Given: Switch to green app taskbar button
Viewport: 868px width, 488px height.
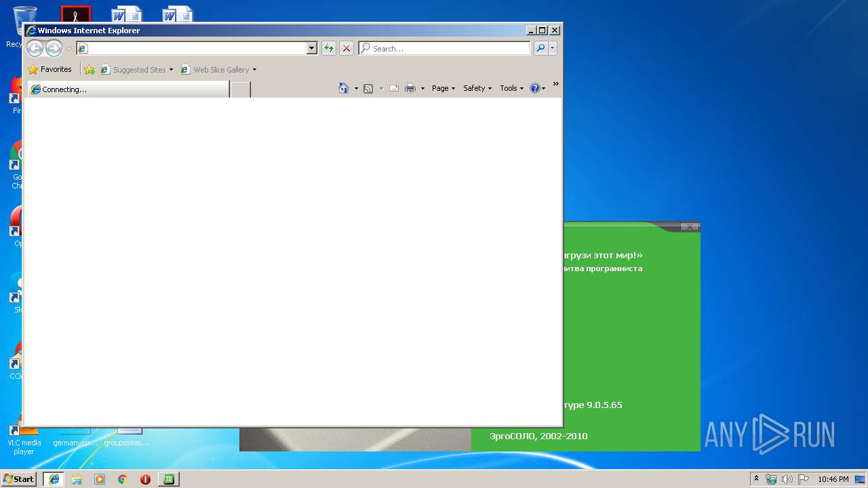Looking at the screenshot, I should coord(168,479).
